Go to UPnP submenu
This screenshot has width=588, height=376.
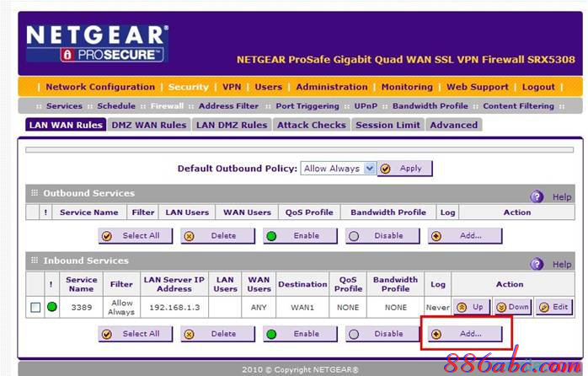tap(366, 106)
